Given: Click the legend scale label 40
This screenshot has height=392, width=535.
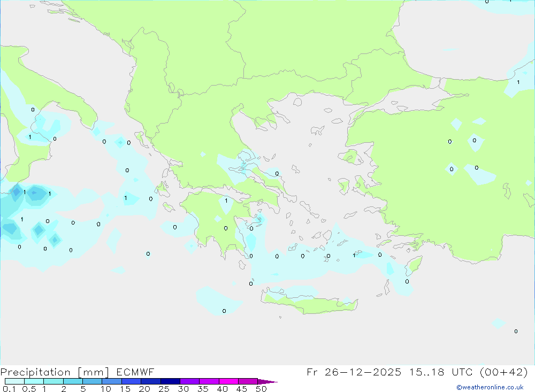Looking at the screenshot, I should tap(222, 389).
